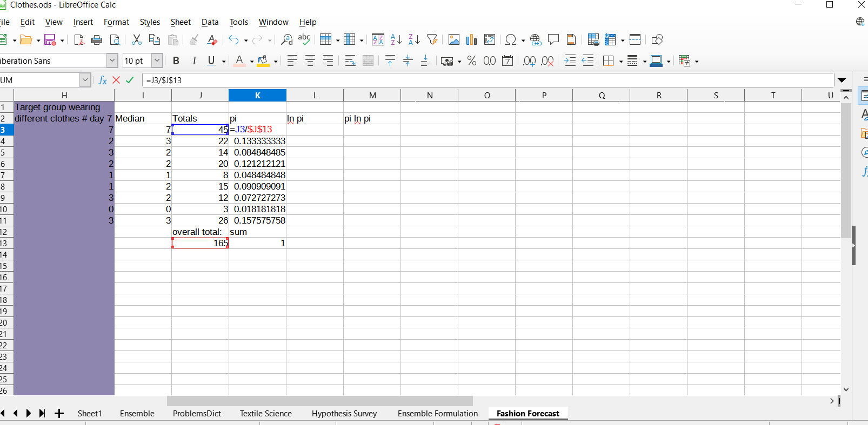The height and width of the screenshot is (425, 868).
Task: Click the Print icon
Action: click(x=97, y=39)
